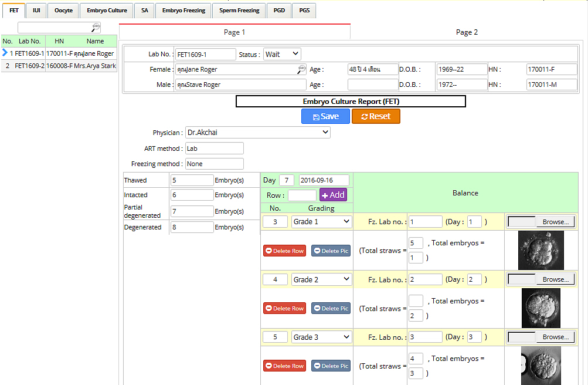Open the Status dropdown showing Wait
Image resolution: width=588 pixels, height=385 pixels.
(282, 54)
